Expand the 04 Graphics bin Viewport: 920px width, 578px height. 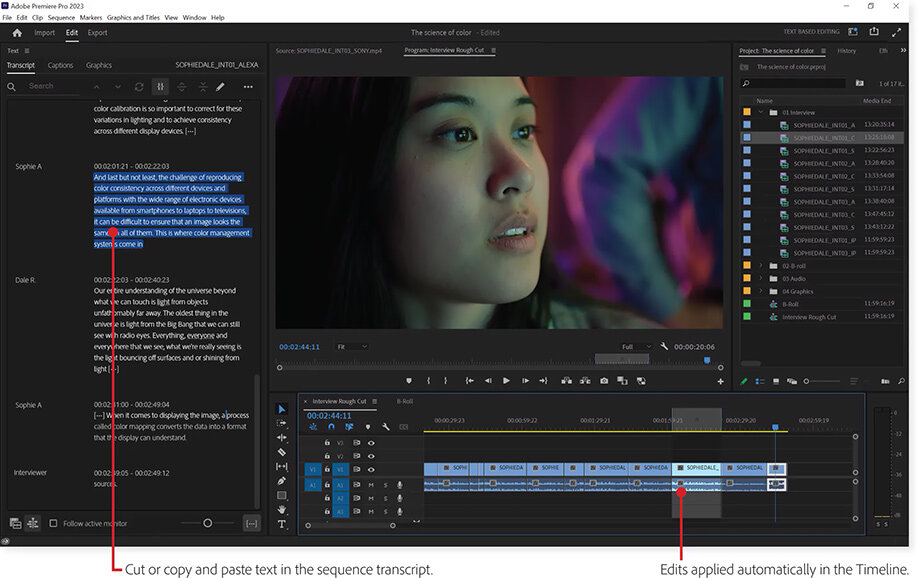(760, 291)
